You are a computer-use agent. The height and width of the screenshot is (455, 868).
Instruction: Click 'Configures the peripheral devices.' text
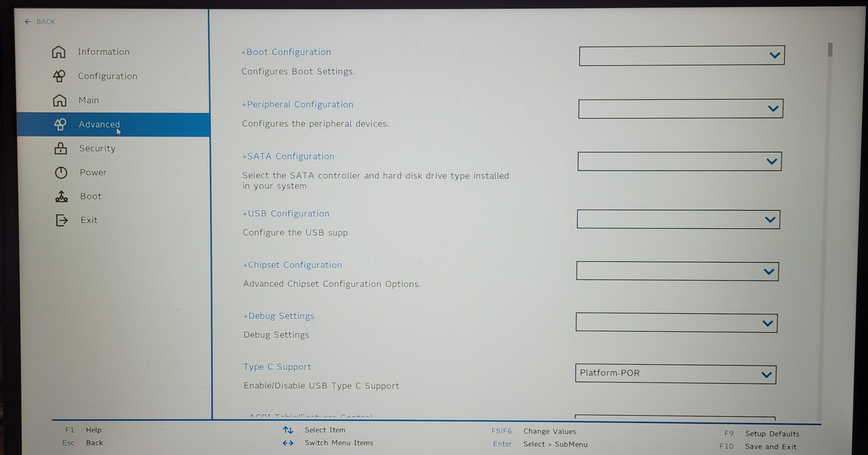[315, 124]
